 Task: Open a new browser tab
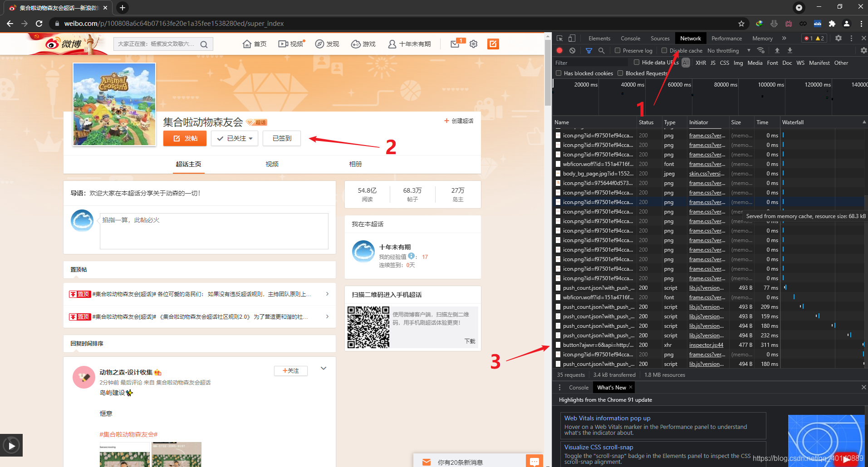[122, 8]
